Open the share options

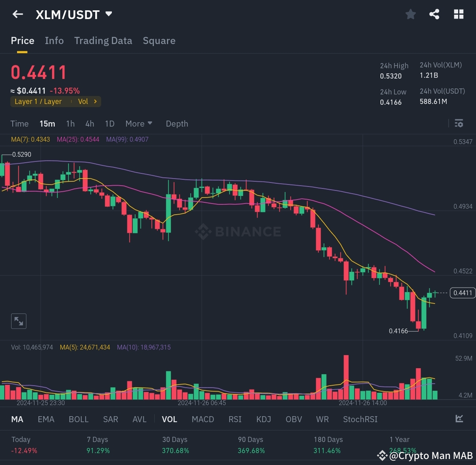point(434,14)
